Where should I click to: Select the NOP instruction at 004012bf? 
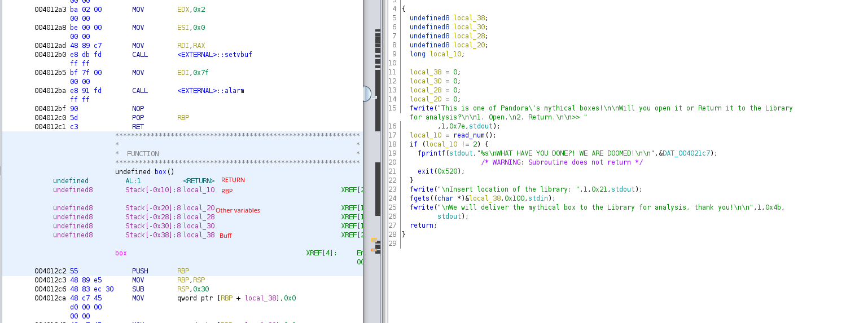[138, 109]
